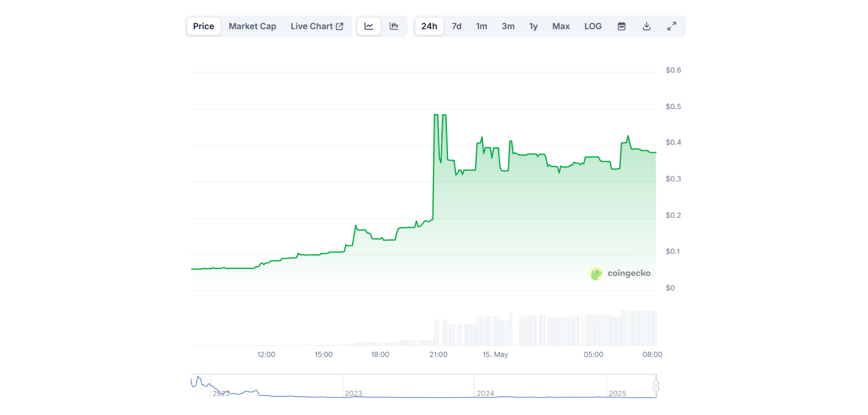Click the navigator range handle at right
This screenshot has height=415, width=868.
pos(656,386)
